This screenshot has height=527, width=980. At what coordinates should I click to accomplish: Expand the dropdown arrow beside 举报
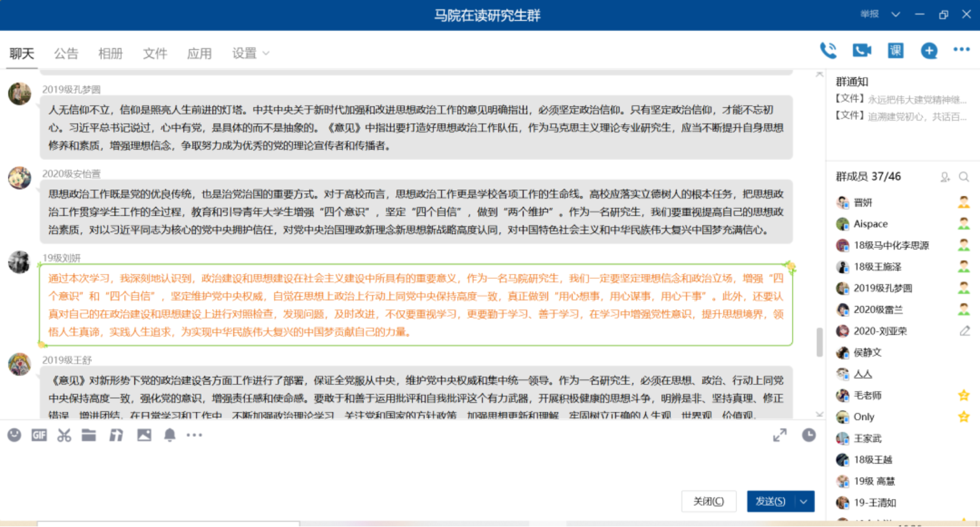tap(895, 14)
